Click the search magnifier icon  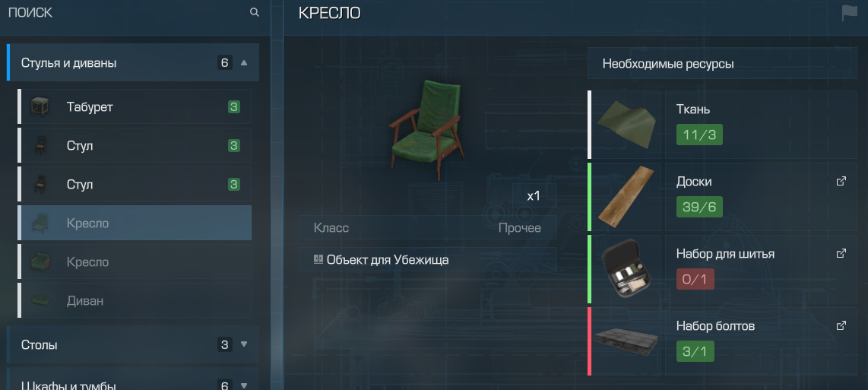pyautogui.click(x=254, y=12)
